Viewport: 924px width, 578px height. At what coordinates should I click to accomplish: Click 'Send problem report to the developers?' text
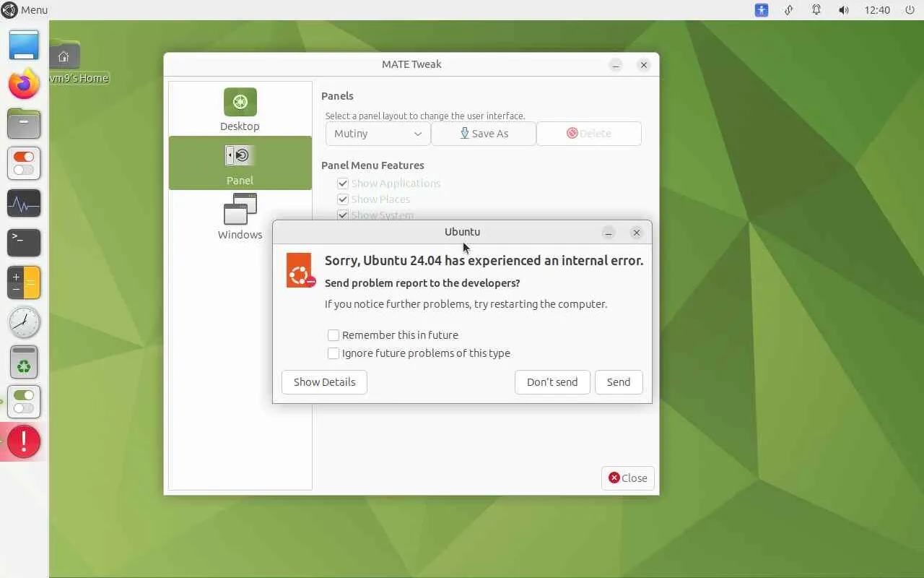422,283
